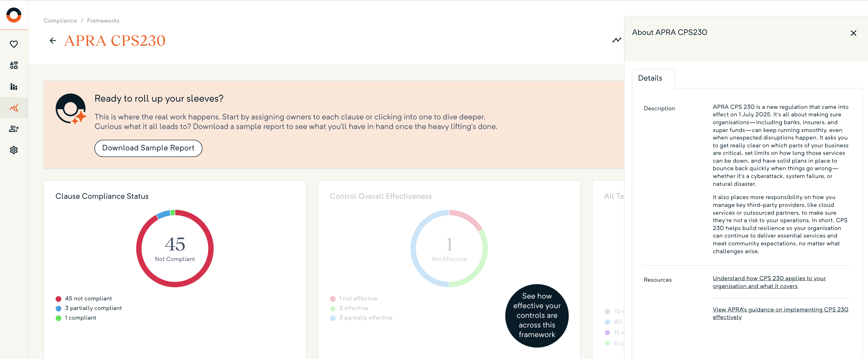The image size is (868, 359).
Task: Open APRA's guidance on implementing CPS 230 link
Action: [x=780, y=313]
